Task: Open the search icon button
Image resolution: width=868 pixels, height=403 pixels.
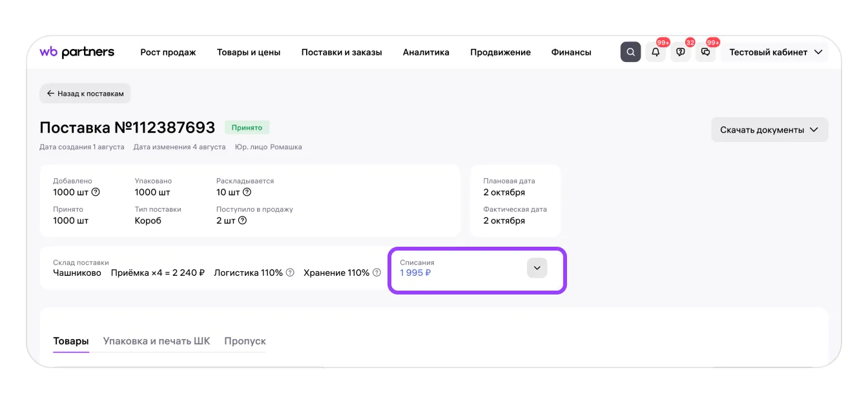Action: coord(631,52)
